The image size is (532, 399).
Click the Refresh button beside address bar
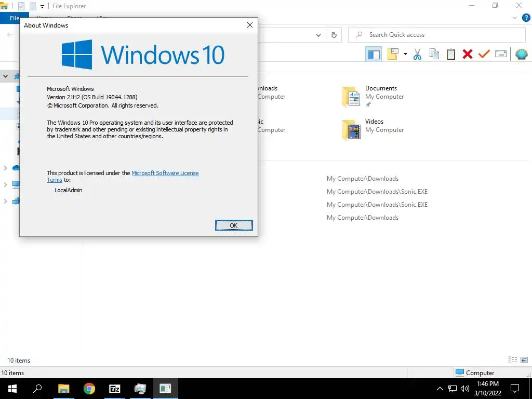(x=334, y=35)
